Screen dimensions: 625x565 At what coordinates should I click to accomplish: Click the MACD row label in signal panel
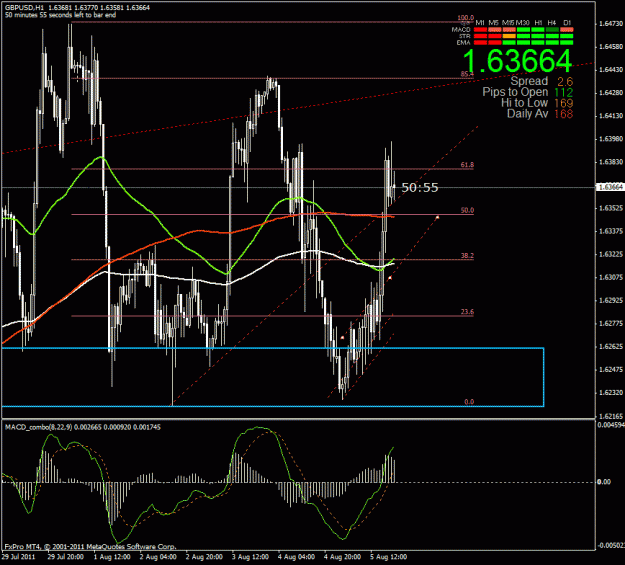[x=461, y=30]
